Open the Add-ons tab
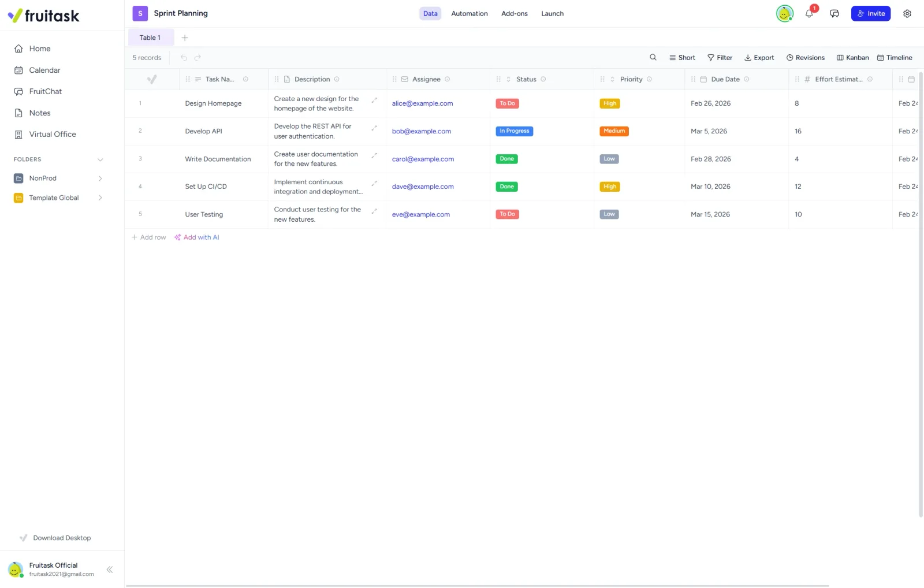The width and height of the screenshot is (924, 588). 515,13
